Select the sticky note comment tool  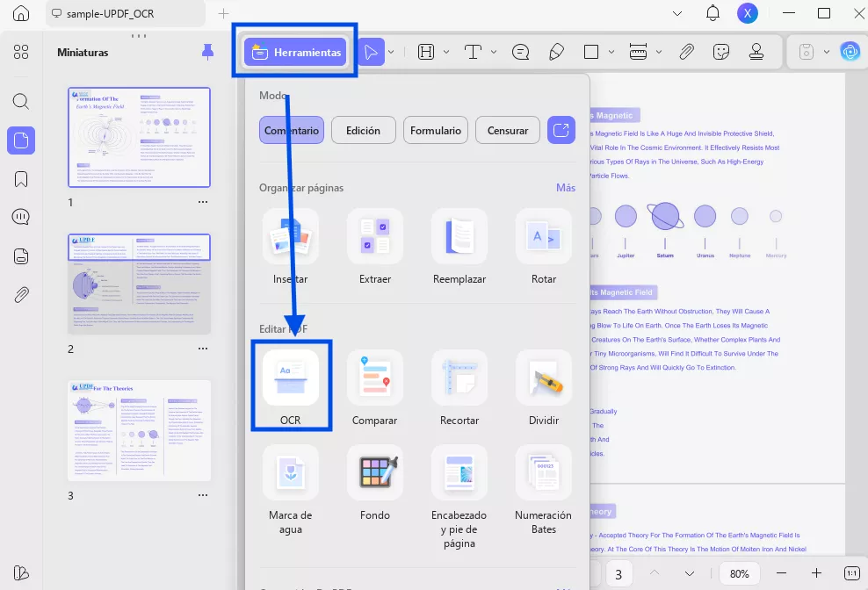tap(520, 52)
